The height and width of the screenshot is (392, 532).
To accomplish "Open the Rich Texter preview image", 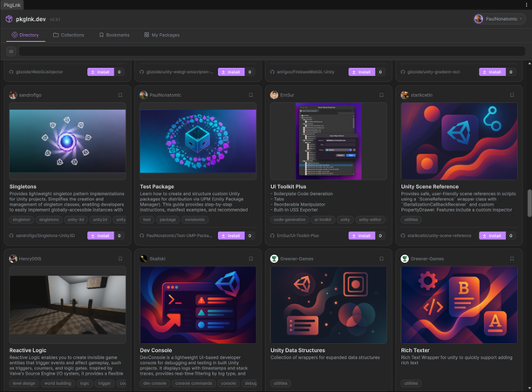I will click(459, 305).
